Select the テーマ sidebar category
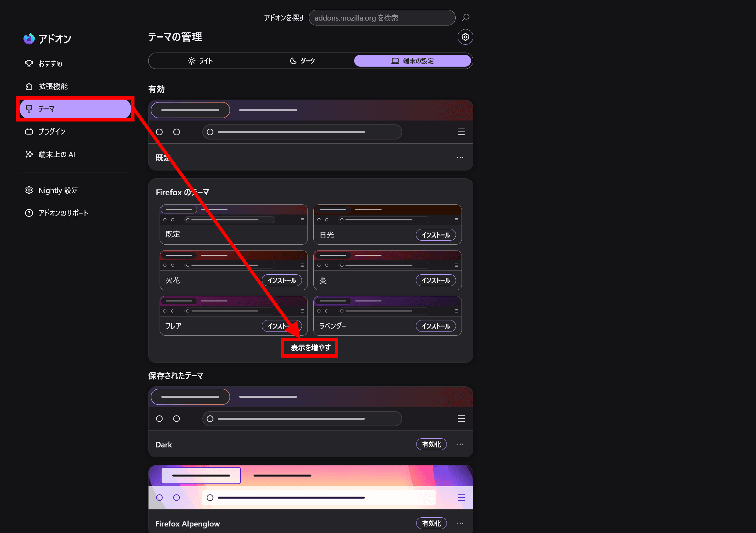 click(x=75, y=109)
